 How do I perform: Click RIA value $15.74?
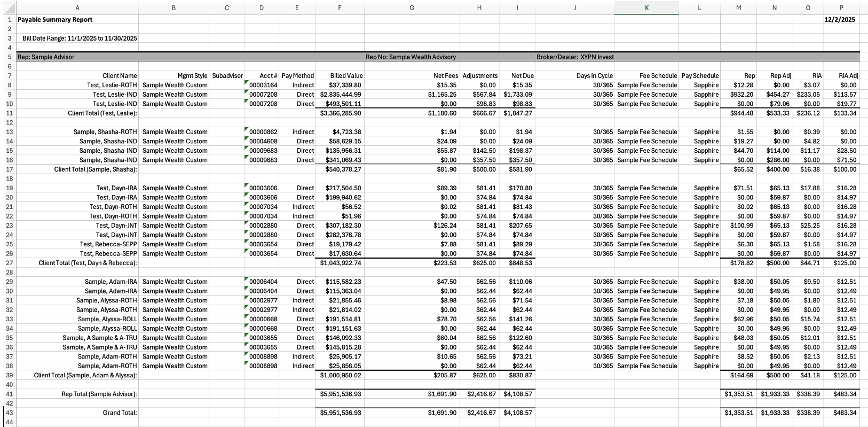810,319
